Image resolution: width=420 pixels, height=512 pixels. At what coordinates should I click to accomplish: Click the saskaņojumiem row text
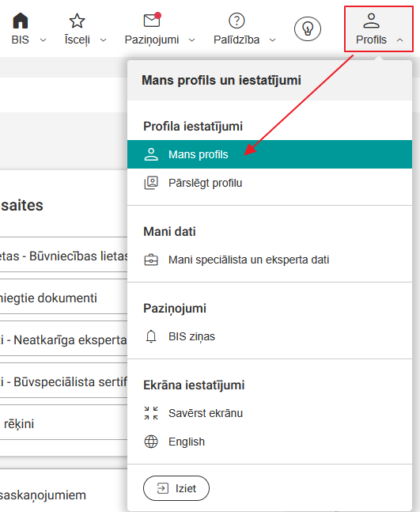coord(43,495)
